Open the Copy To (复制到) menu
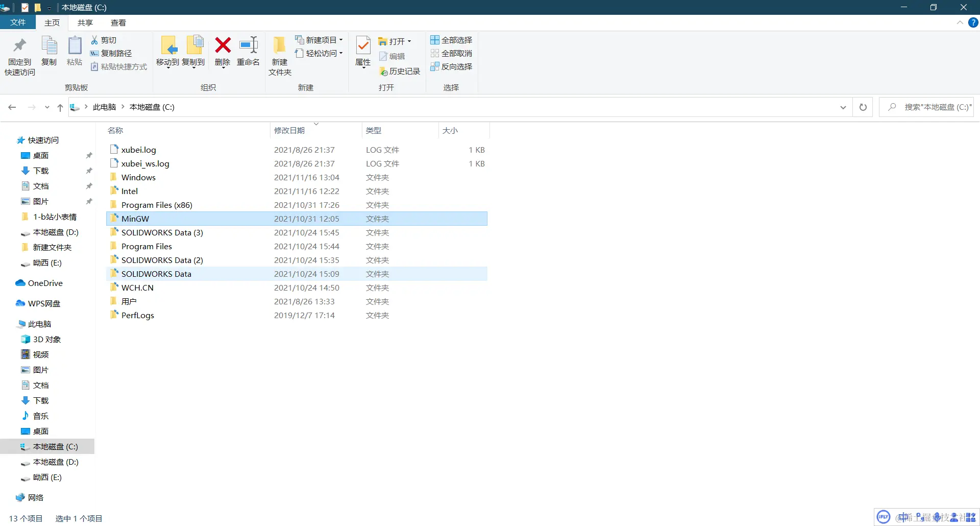 (193, 52)
